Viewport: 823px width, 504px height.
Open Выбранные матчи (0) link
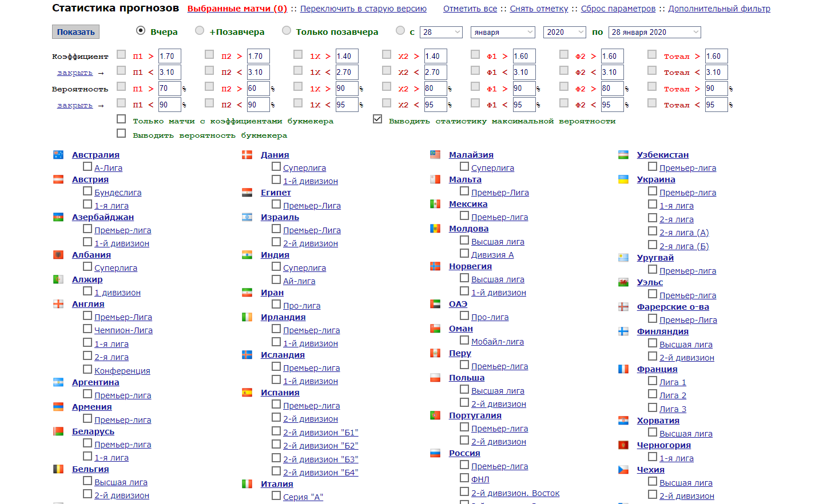(237, 9)
